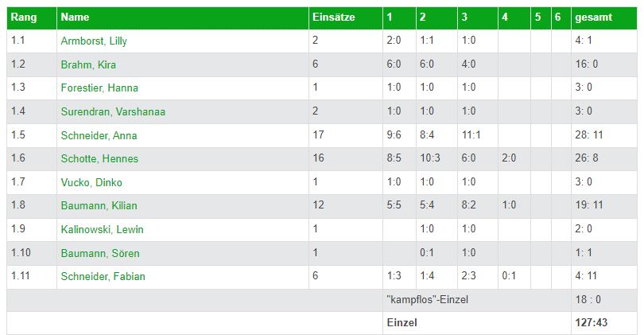Open player link Schneider, Fabian

103,276
